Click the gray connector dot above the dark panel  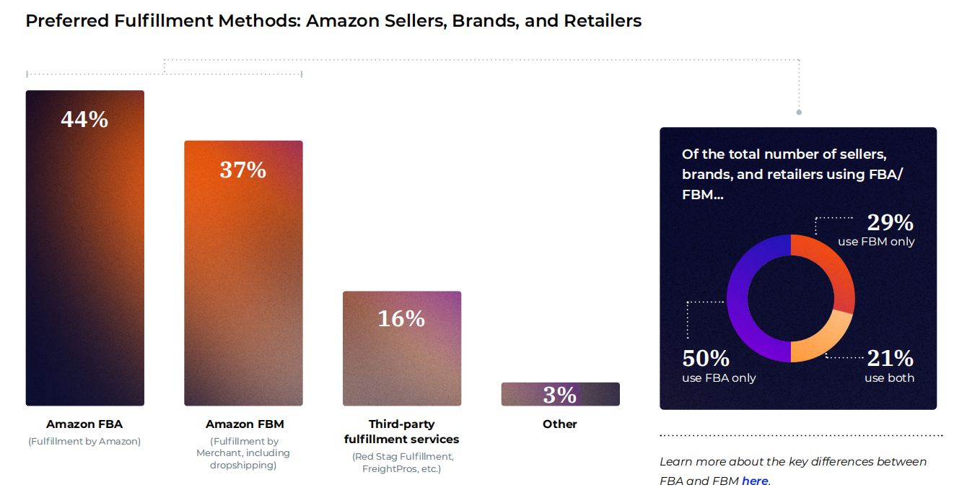coord(799,112)
